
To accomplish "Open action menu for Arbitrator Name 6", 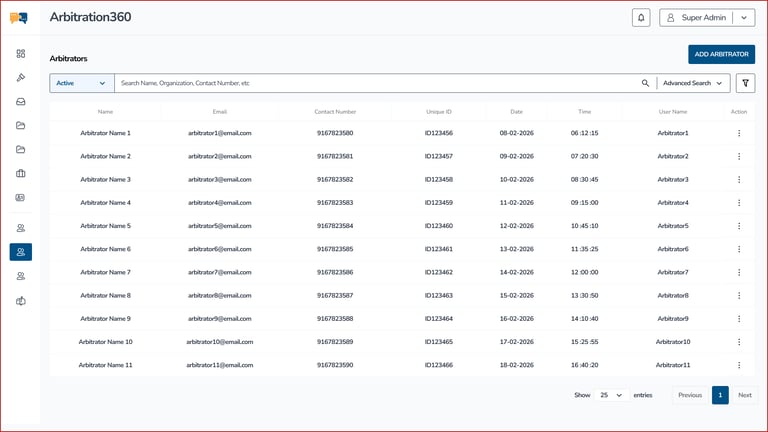I will click(739, 249).
